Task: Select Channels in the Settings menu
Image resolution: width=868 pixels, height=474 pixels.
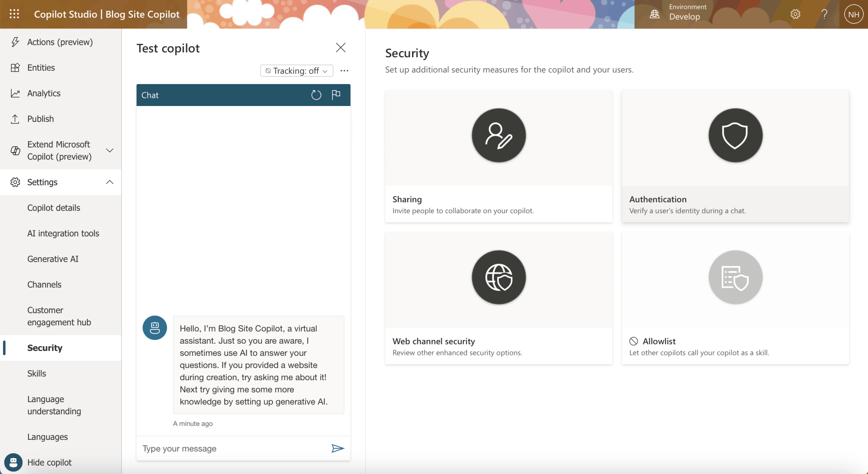Action: [x=44, y=285]
